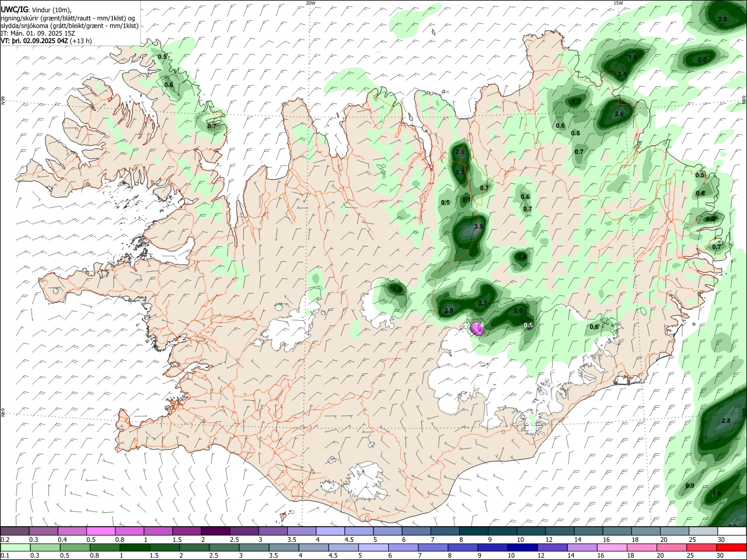Click the 0.4 label in the upper legend row
747x560 pixels.
point(62,540)
